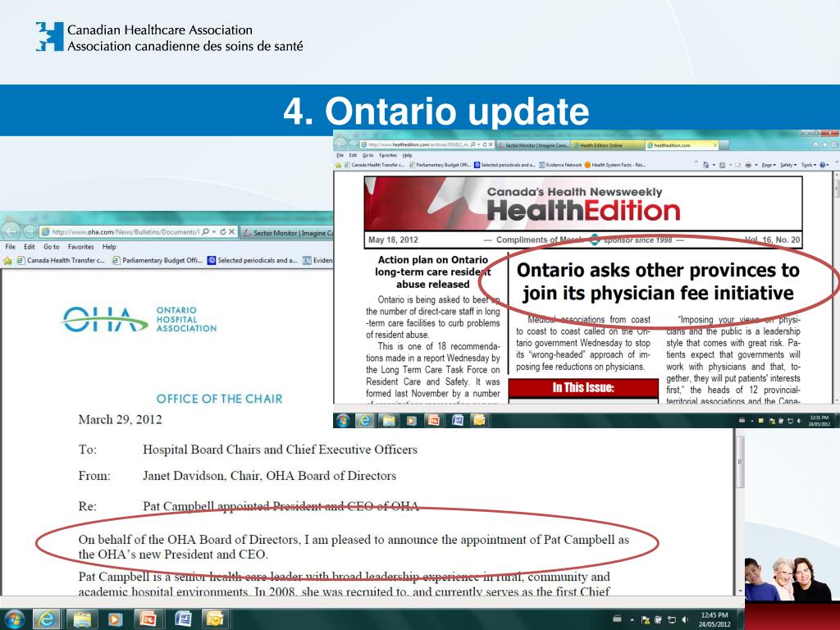This screenshot has width=840, height=630.
Task: Open the Favorites menu in the OHA window
Action: [80, 247]
